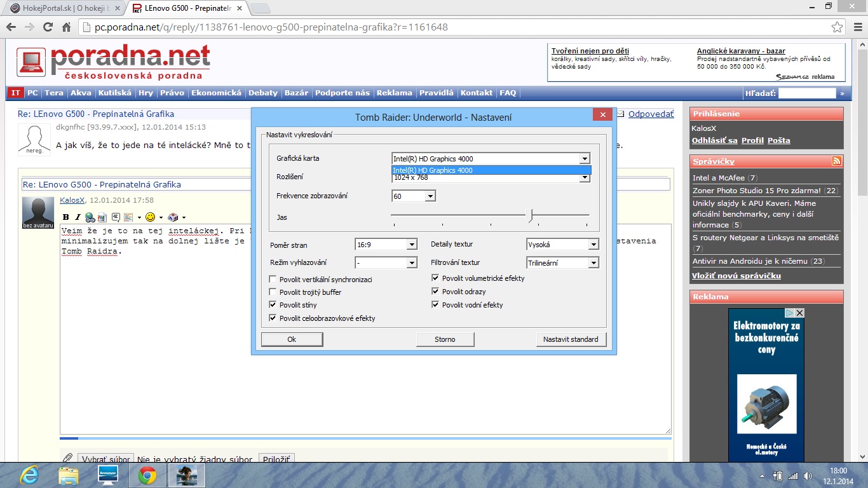Enable Povolit trojitý buffer checkbox

(x=273, y=292)
